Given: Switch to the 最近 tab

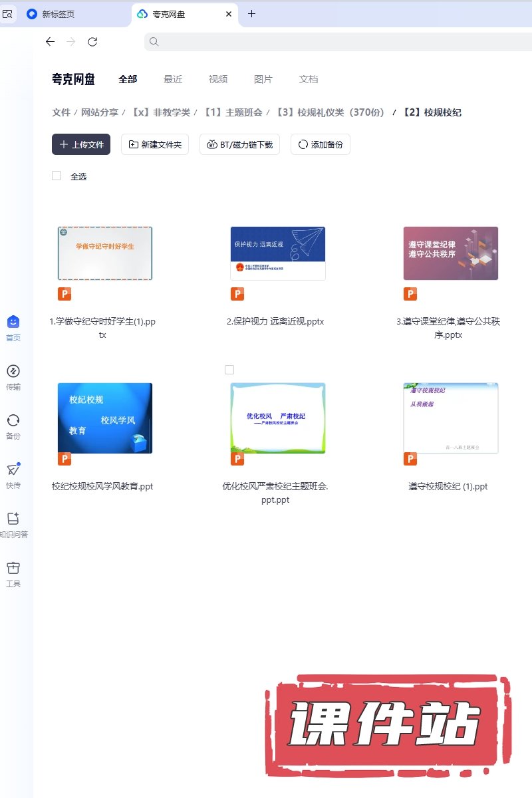Looking at the screenshot, I should pyautogui.click(x=173, y=79).
